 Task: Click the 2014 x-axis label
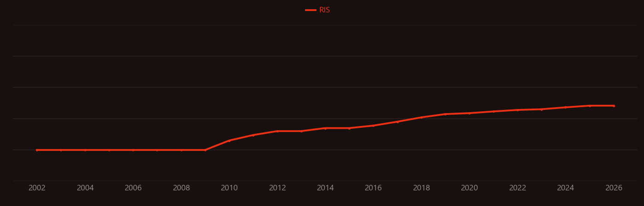point(325,188)
